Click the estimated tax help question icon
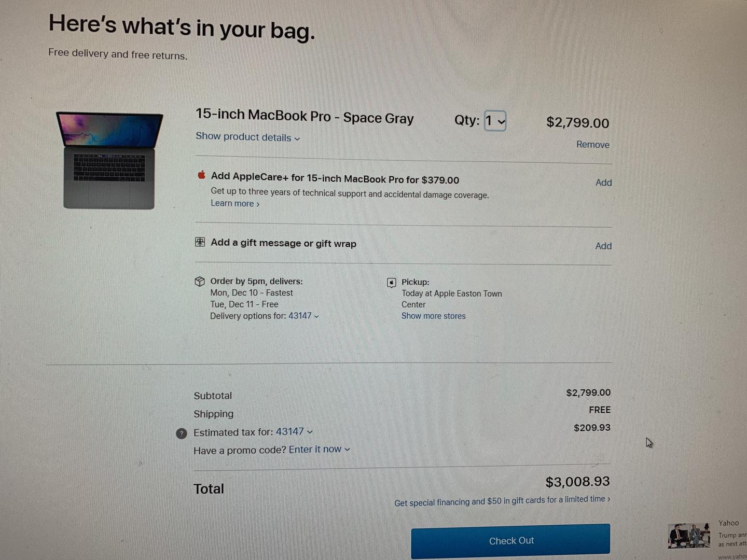Image resolution: width=747 pixels, height=560 pixels. [181, 433]
